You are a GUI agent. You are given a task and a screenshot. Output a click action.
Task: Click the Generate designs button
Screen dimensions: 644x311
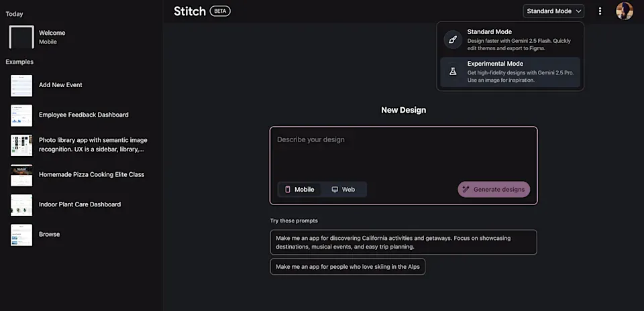pyautogui.click(x=494, y=190)
